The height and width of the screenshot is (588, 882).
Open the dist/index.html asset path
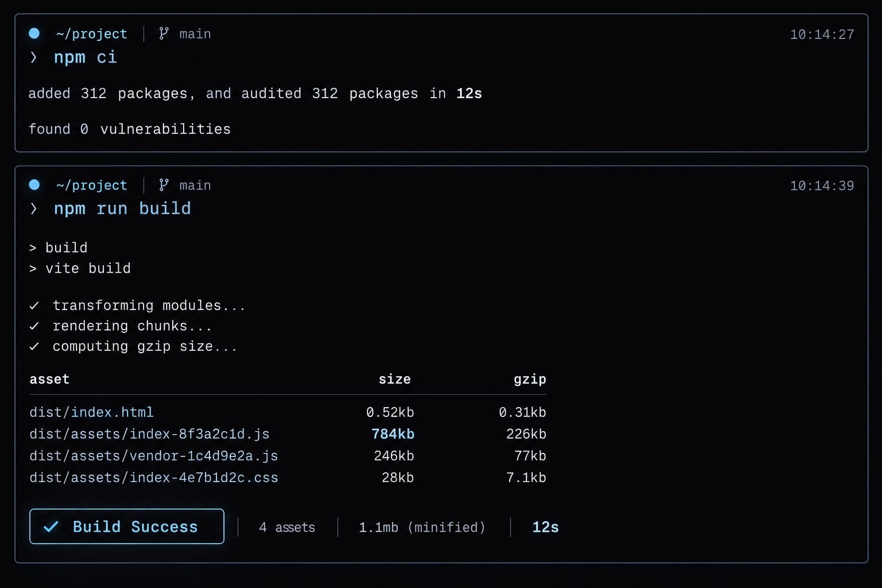coord(92,412)
